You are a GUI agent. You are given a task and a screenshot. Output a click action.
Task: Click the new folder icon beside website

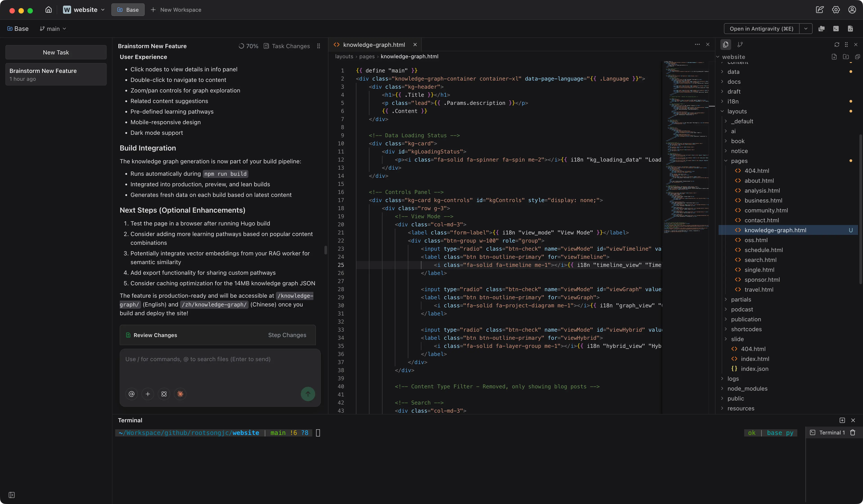point(845,57)
